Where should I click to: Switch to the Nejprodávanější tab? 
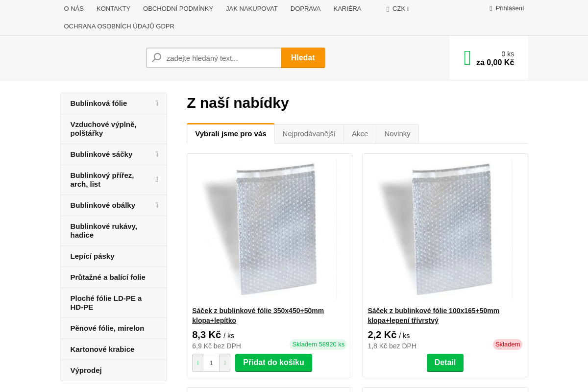(x=309, y=133)
